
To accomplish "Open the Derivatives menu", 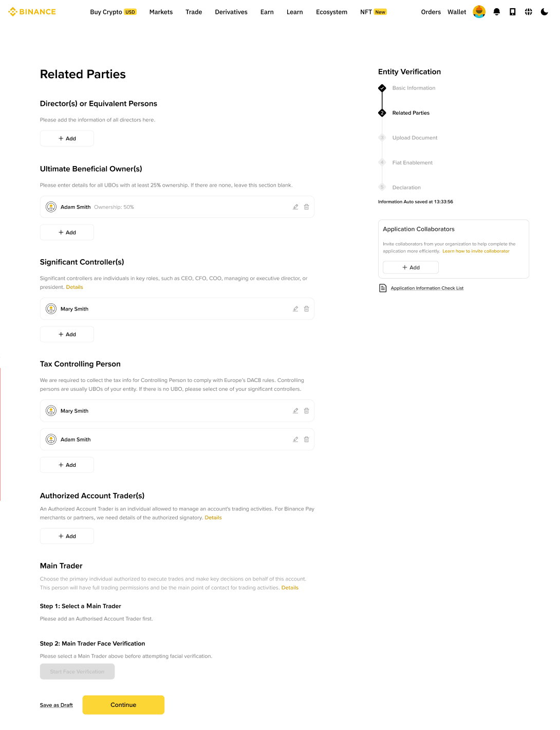I will coord(231,12).
